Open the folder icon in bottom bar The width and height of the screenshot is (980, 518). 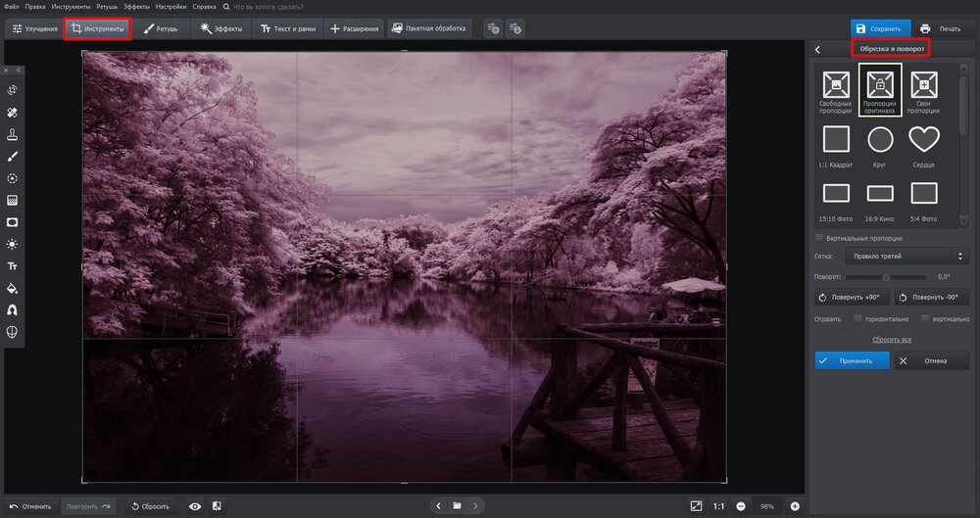(x=457, y=506)
